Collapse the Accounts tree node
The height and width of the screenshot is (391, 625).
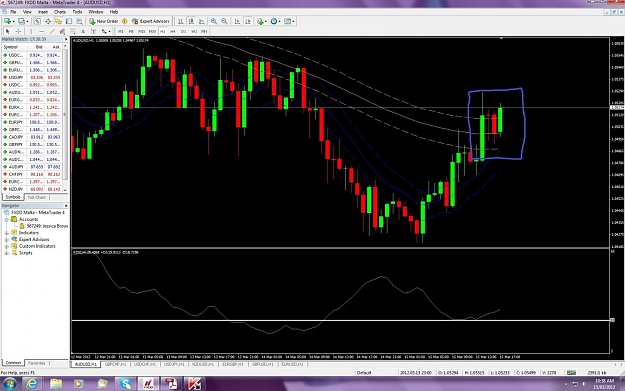(x=7, y=220)
